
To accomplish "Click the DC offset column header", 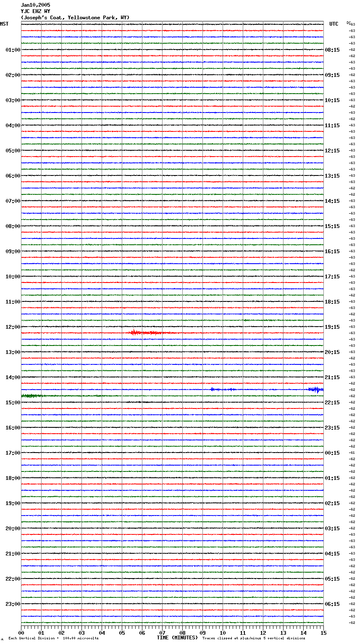I will pos(349,23).
